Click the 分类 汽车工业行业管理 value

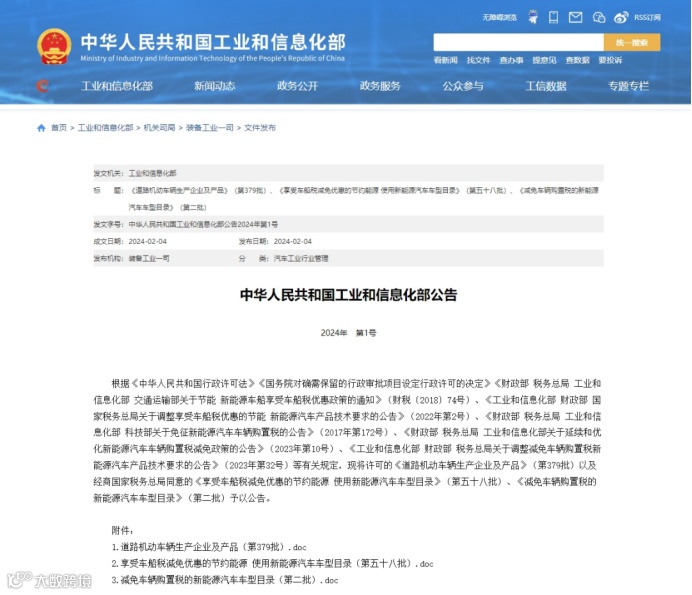tap(301, 258)
